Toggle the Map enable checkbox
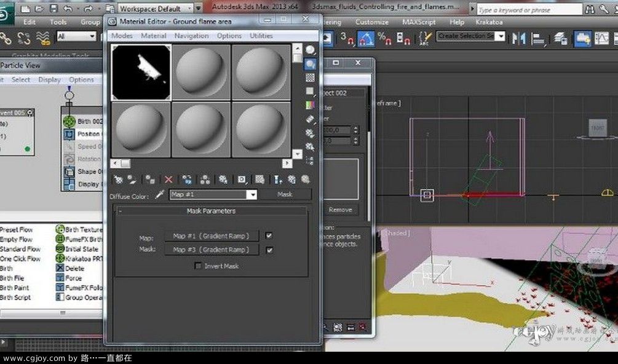 [x=269, y=235]
